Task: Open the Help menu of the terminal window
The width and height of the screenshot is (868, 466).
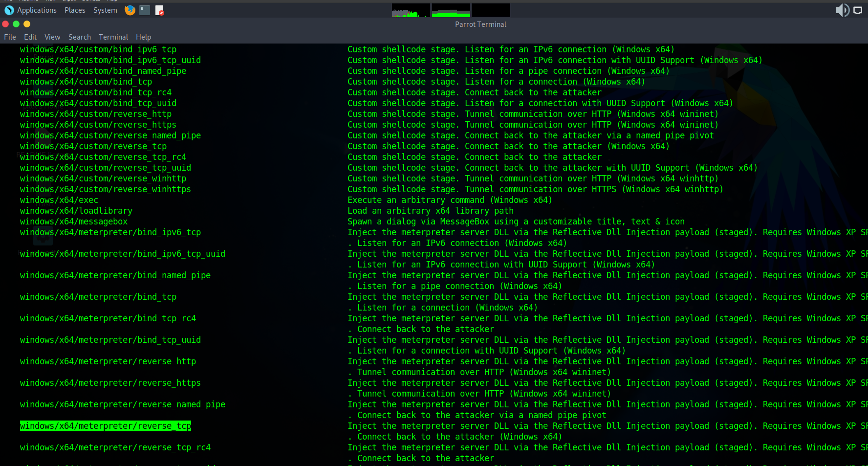Action: (143, 37)
